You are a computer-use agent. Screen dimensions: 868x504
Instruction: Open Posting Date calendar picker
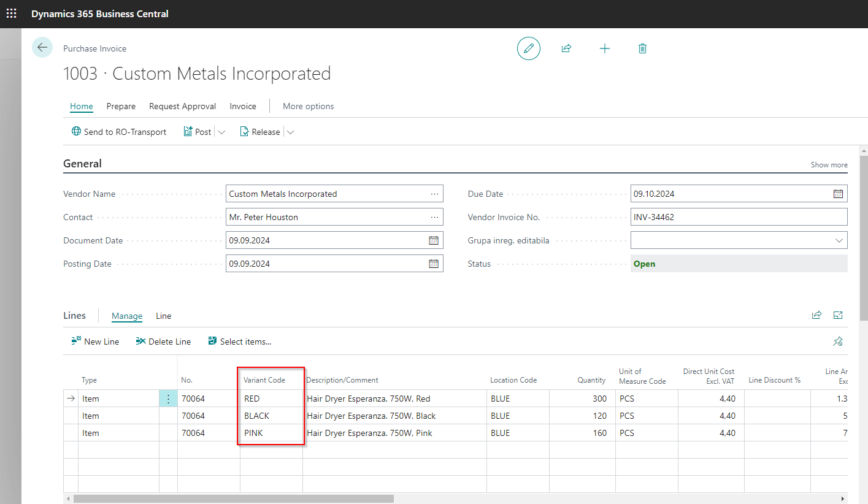coord(434,264)
